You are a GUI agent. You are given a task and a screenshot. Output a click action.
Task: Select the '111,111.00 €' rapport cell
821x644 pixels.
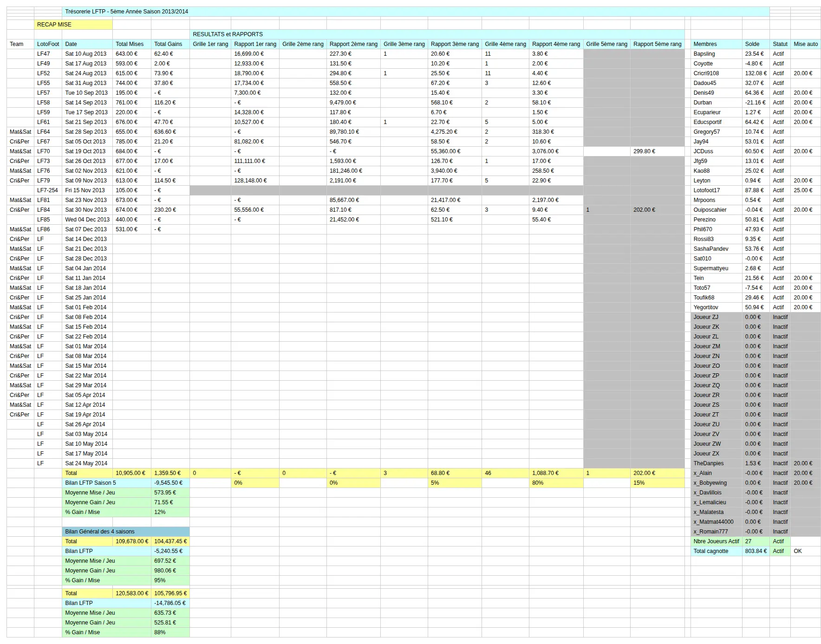click(255, 161)
